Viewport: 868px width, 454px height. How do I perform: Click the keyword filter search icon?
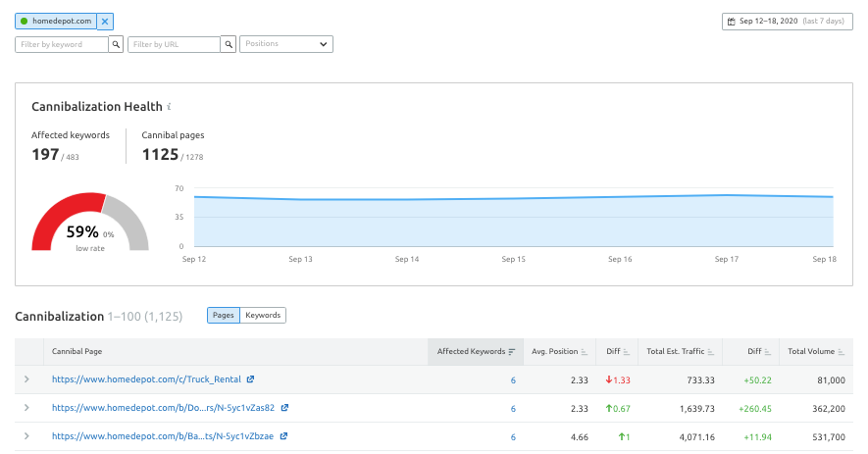[x=116, y=44]
